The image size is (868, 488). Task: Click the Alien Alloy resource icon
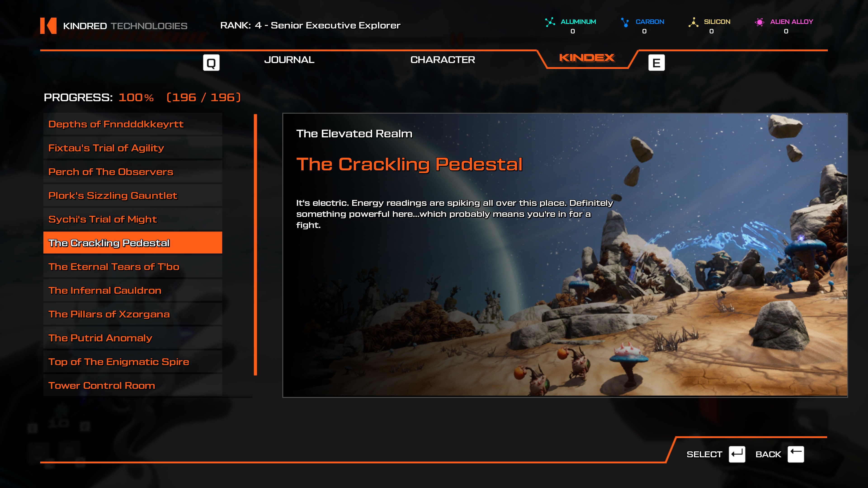pos(759,22)
